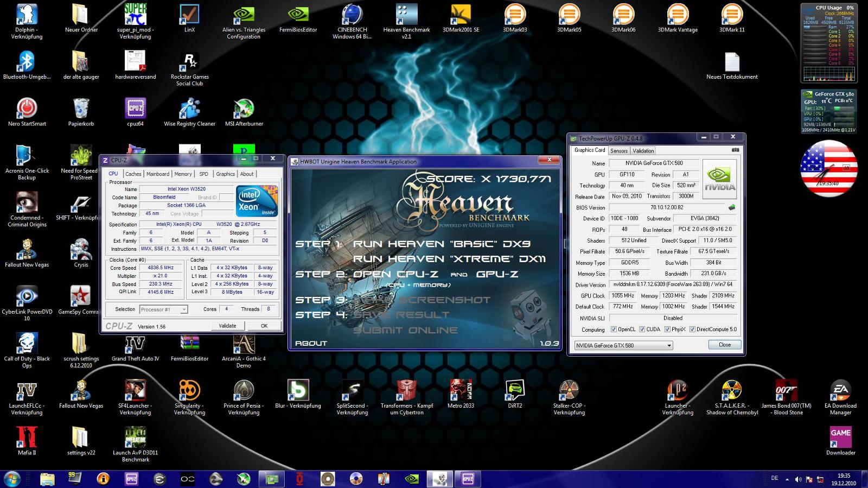The image size is (868, 488).
Task: Click ABOUT in Heaven Benchmark window
Action: coord(311,343)
